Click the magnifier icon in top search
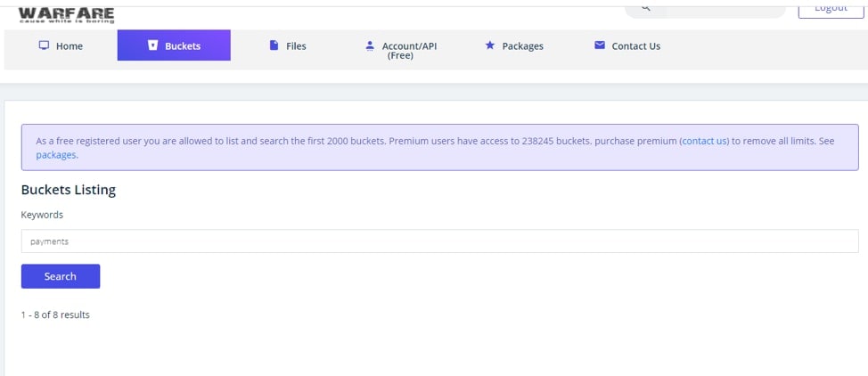This screenshot has height=376, width=868. pyautogui.click(x=645, y=7)
